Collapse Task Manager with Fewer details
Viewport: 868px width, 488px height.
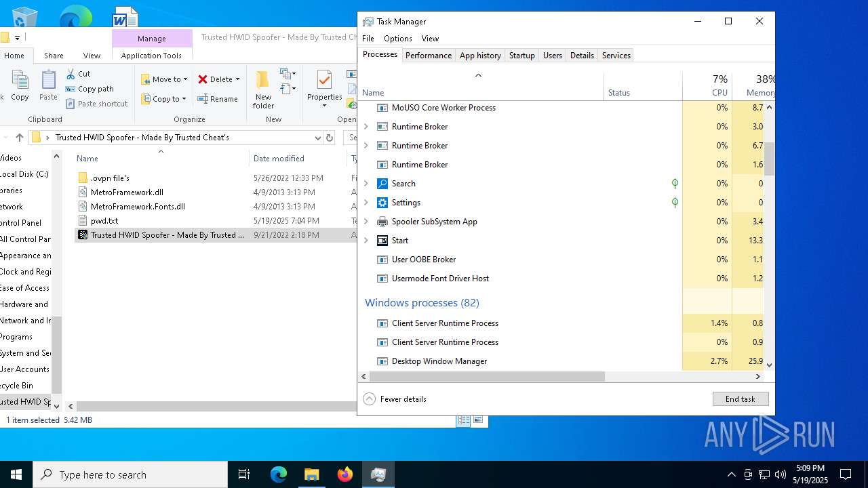(395, 399)
